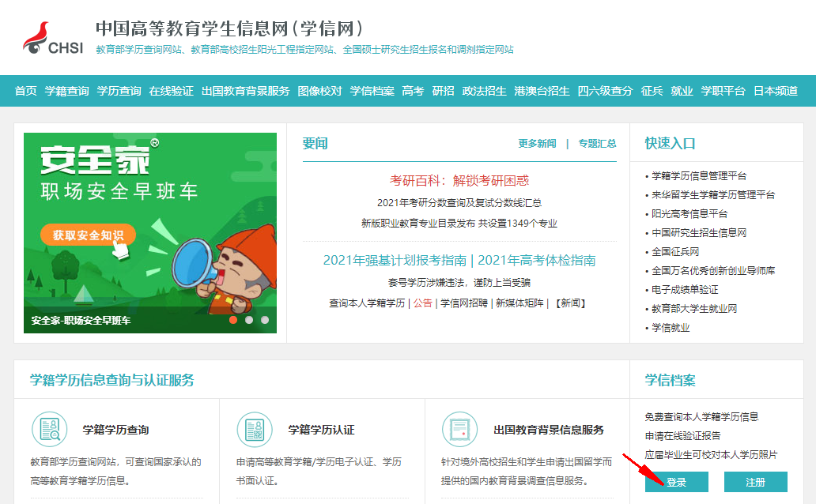Go to 研招 in the navigation bar
This screenshot has height=504, width=816.
(443, 91)
